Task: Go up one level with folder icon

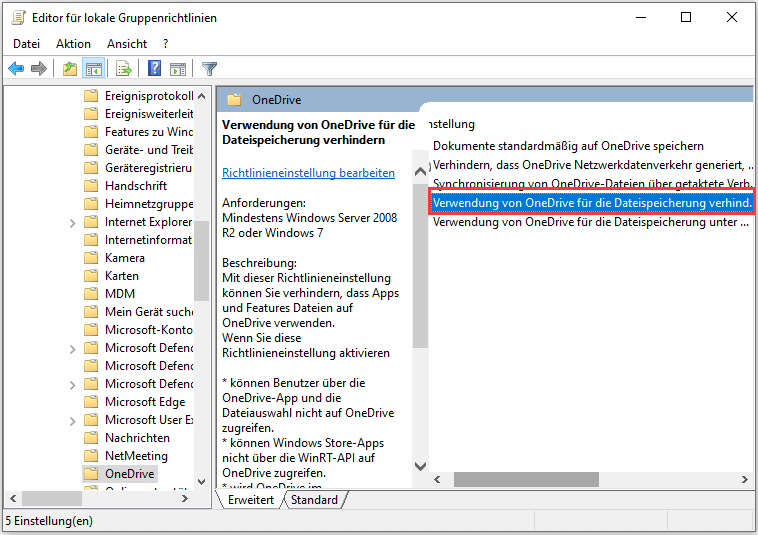Action: coord(70,69)
